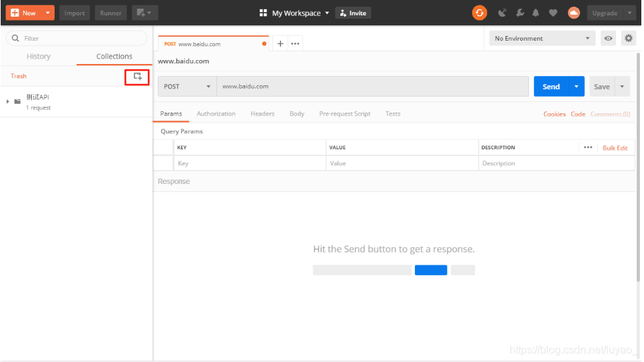Open the No Environment dropdown
The image size is (644, 362).
542,38
